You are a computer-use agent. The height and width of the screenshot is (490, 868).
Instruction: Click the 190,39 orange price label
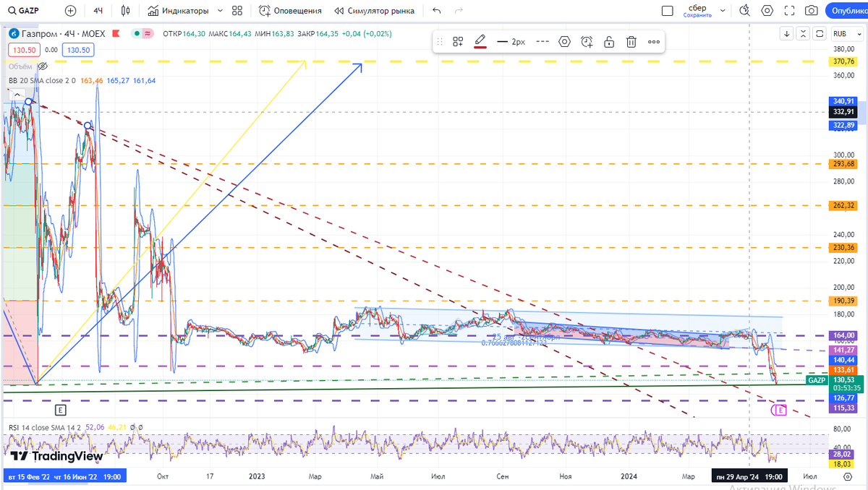pyautogui.click(x=845, y=300)
